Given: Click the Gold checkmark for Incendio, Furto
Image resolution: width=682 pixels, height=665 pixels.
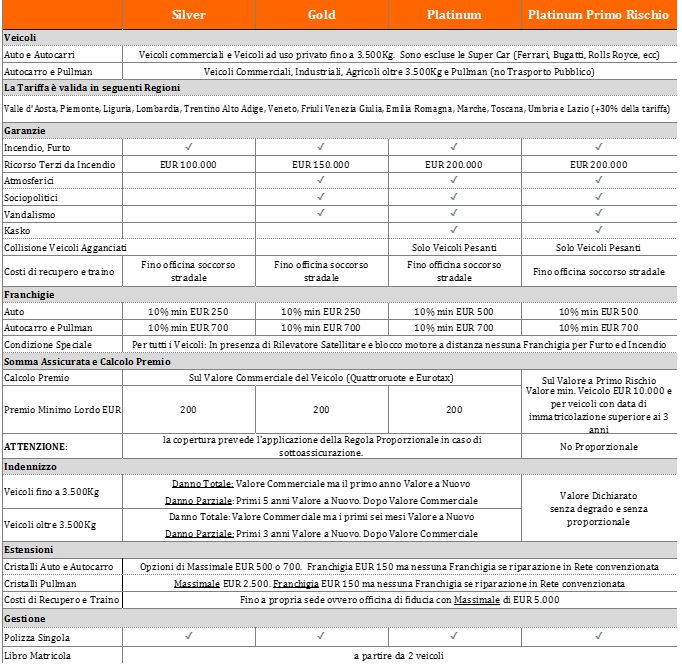Looking at the screenshot, I should pos(321,147).
